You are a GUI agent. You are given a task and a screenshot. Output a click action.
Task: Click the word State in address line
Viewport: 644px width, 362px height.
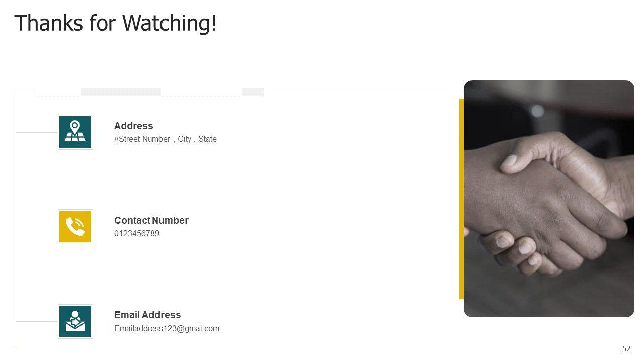coord(208,139)
